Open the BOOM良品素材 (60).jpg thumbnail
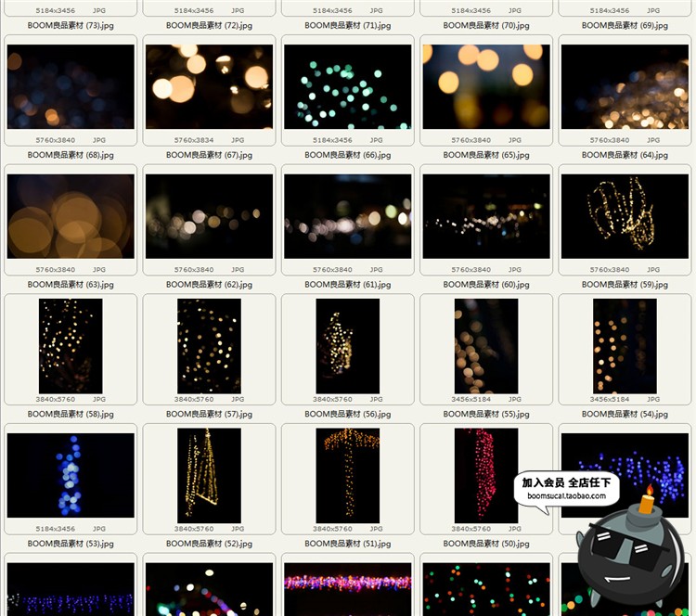Screen dimensions: 696x616 pos(485,216)
